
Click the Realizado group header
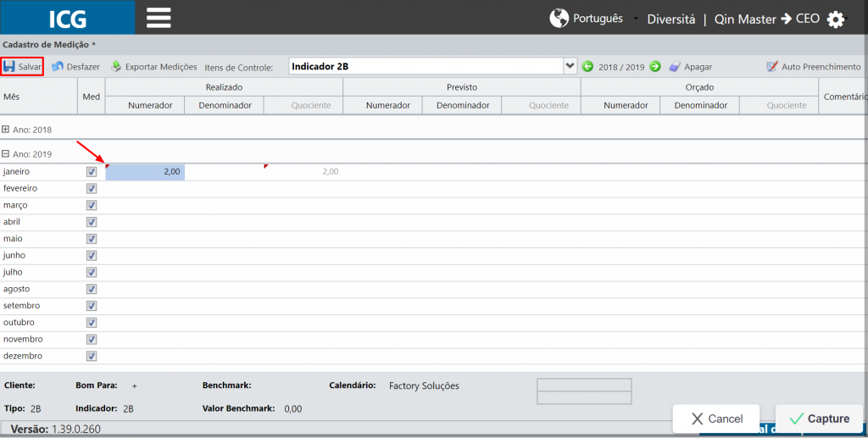click(224, 87)
